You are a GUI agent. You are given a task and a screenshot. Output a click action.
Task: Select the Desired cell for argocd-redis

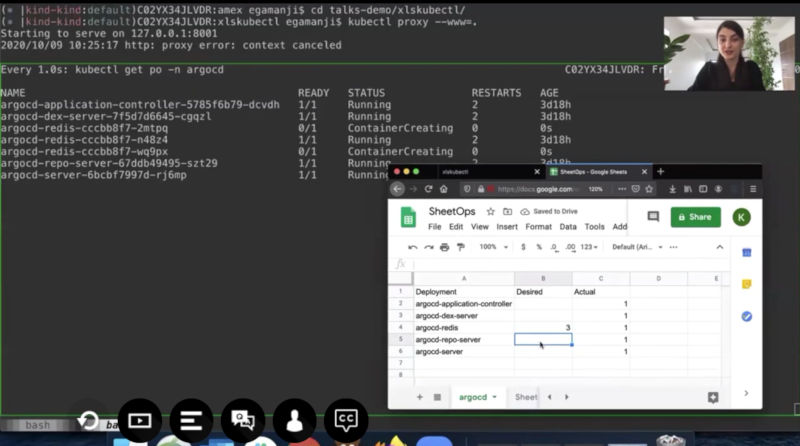(543, 328)
